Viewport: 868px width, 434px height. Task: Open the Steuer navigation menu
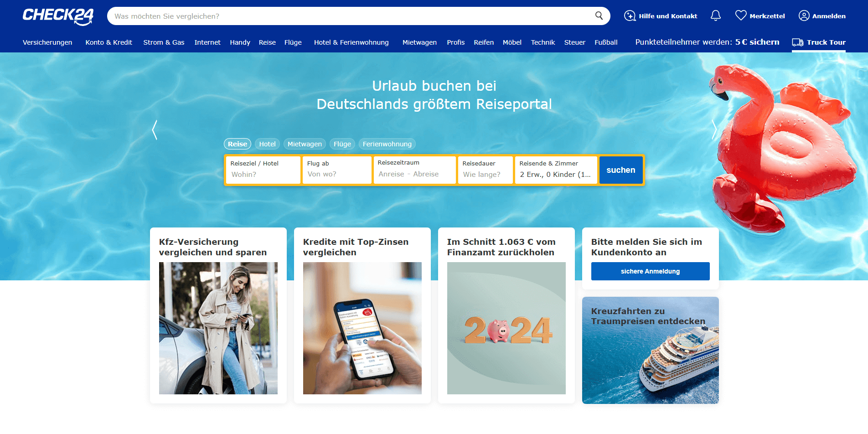[x=574, y=42]
